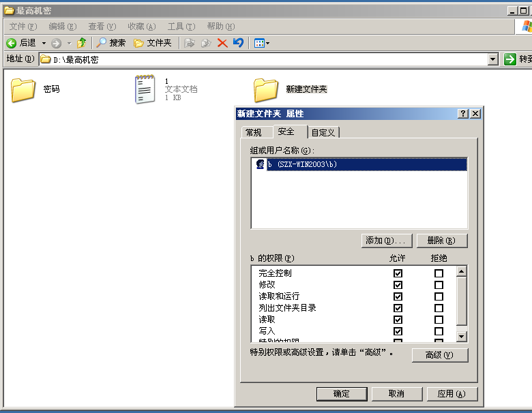The width and height of the screenshot is (532, 413).
Task: Close the 新建文件夹 属性 dialog
Action: (475, 114)
